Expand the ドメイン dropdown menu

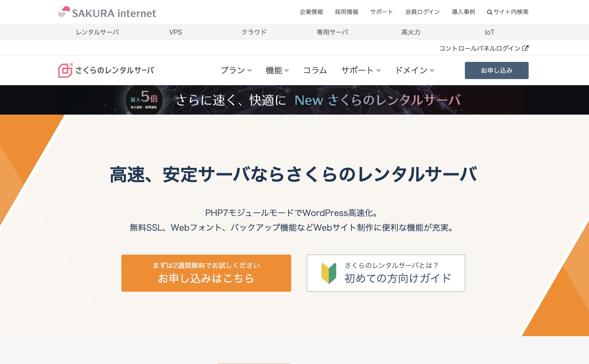point(415,70)
